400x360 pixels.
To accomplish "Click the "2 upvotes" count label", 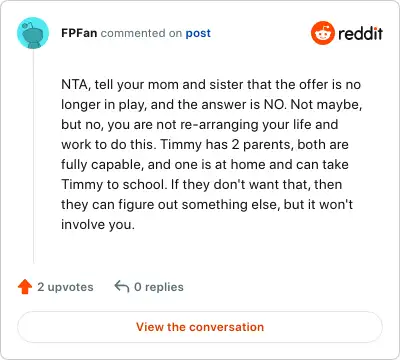I will point(65,287).
